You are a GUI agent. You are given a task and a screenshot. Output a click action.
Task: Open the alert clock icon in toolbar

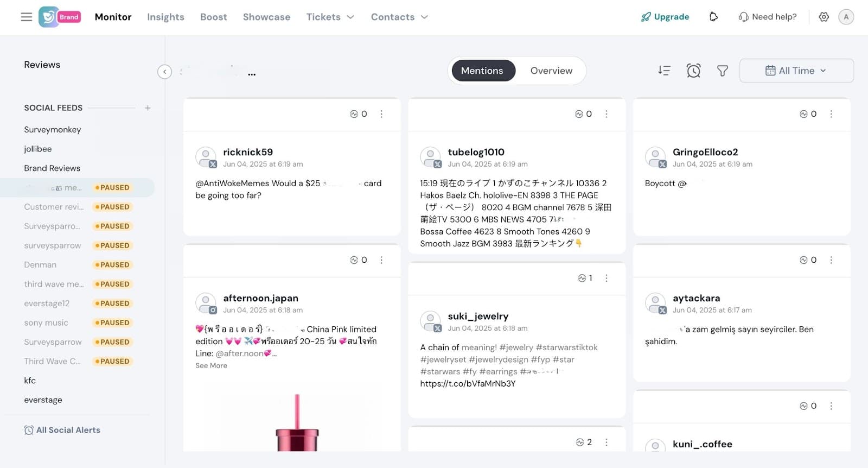(693, 71)
